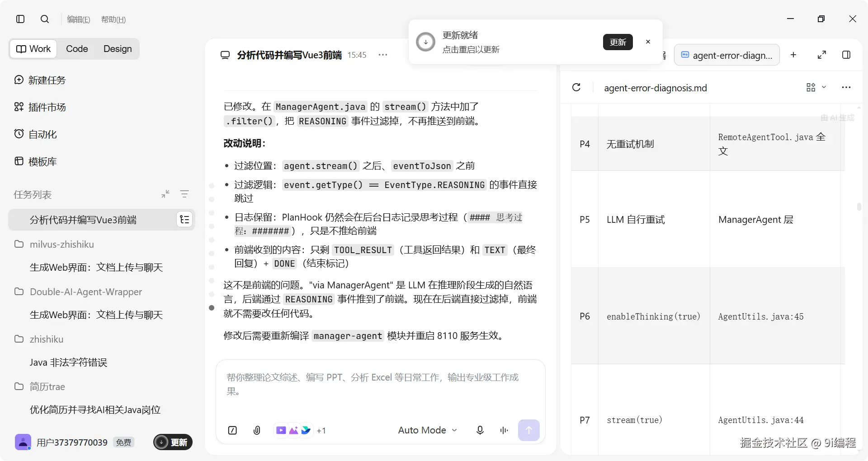This screenshot has width=868, height=461.
Task: Click the chat timestamp 15:45
Action: coord(357,55)
